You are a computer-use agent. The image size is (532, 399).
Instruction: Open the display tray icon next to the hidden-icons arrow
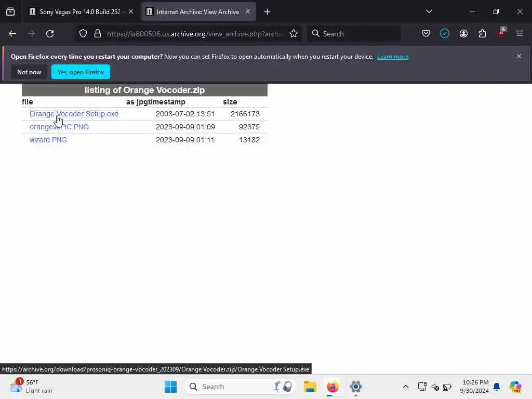422,387
